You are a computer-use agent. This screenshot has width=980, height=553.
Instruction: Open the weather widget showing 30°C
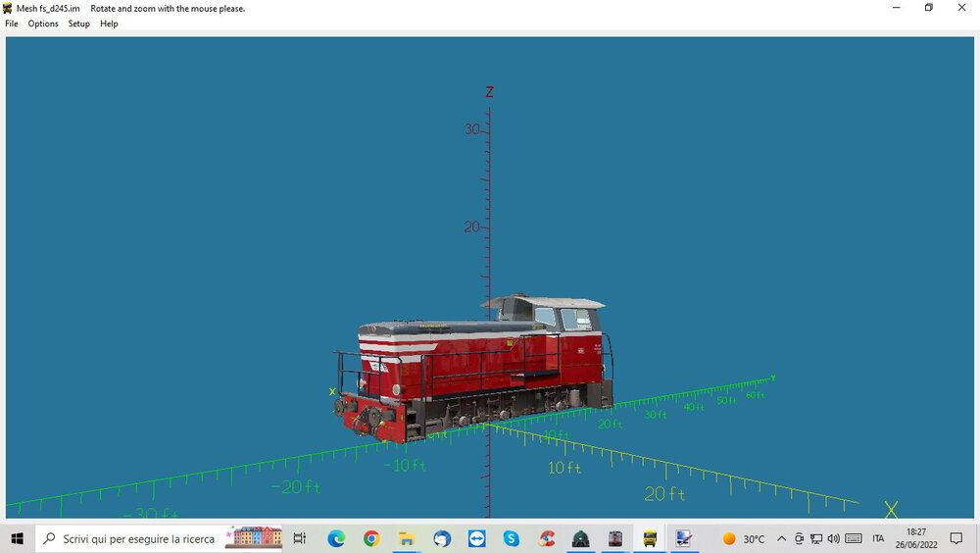tap(743, 538)
